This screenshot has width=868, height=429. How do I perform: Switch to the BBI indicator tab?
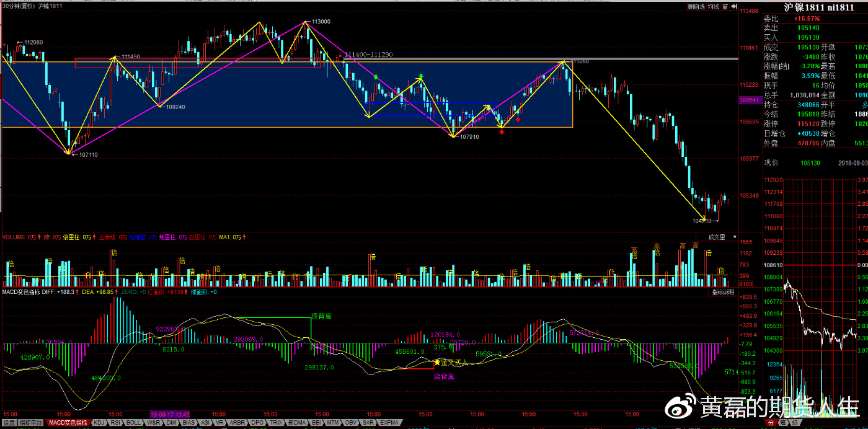tap(316, 422)
